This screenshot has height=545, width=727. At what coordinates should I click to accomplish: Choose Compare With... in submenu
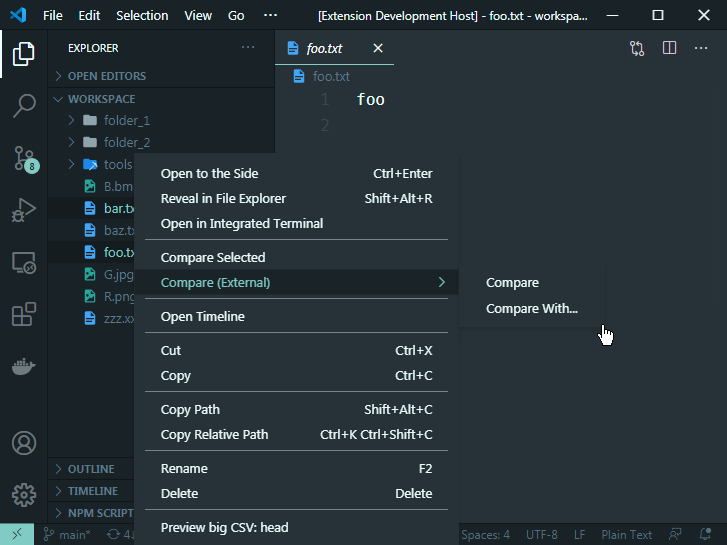click(x=531, y=309)
